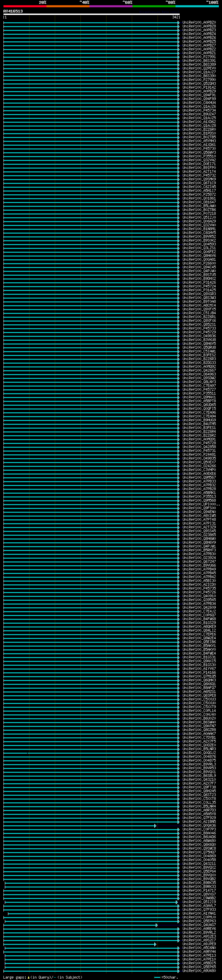
Task: Select hit label UniRef100_P35513
Action: [x=199, y=496]
